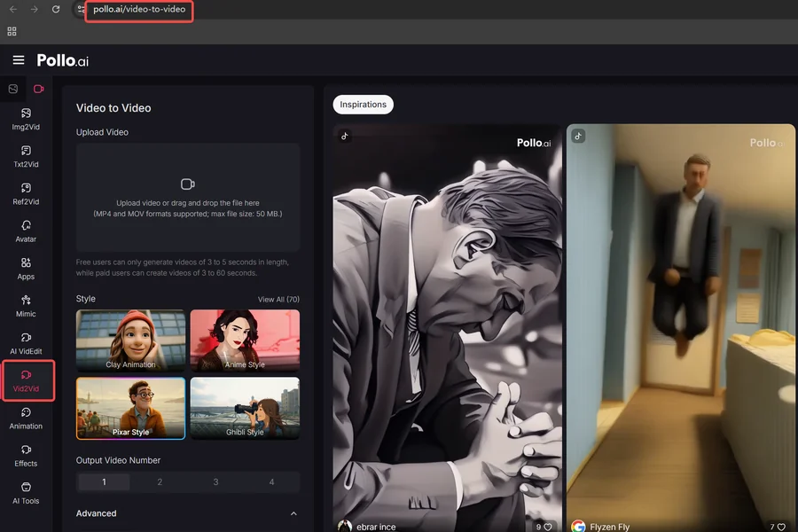Open the Txt2Vid sidebar tool

coord(26,157)
